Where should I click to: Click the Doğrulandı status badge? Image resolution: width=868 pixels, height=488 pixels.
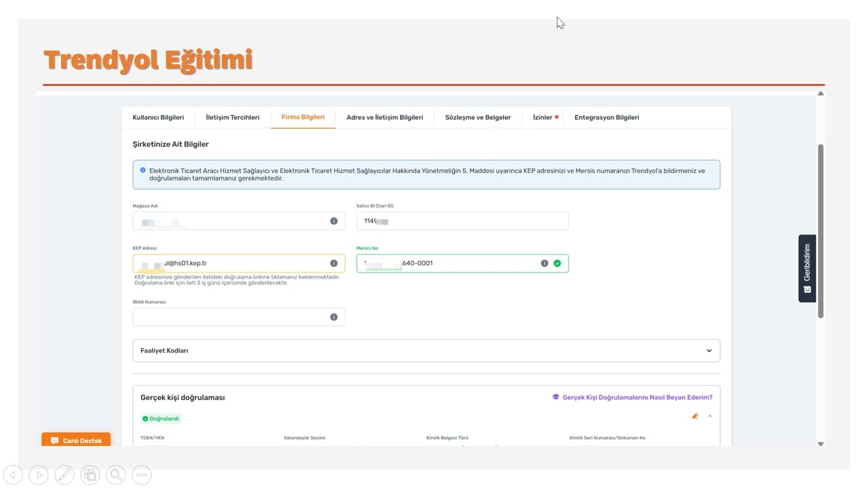pos(161,419)
